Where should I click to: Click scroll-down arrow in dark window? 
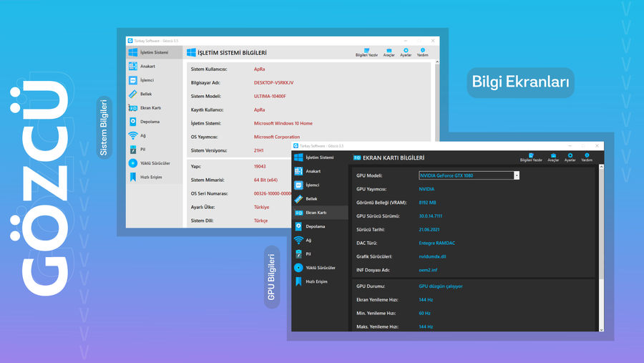(601, 329)
